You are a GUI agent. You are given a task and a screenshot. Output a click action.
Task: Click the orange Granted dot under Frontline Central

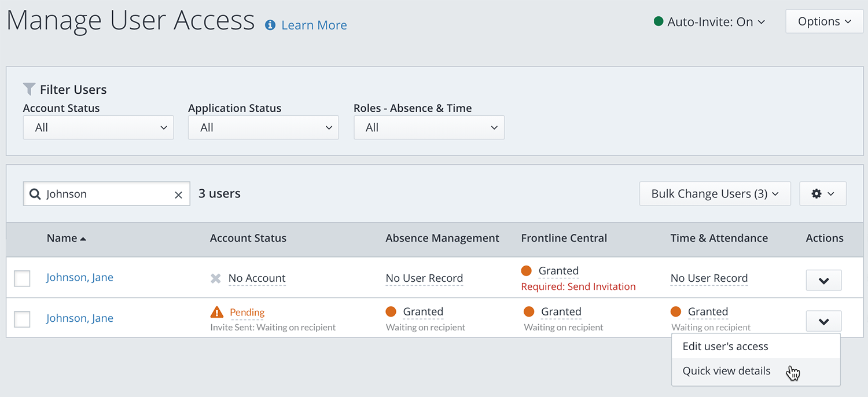coord(526,271)
